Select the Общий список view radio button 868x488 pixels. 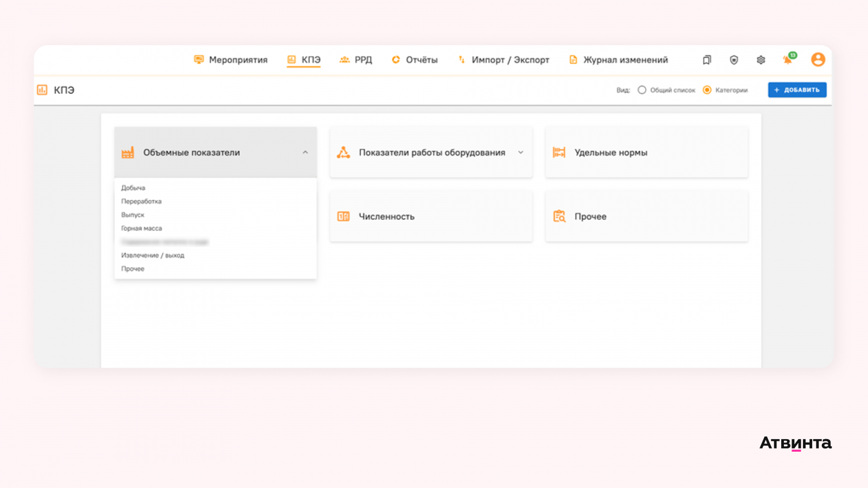642,90
